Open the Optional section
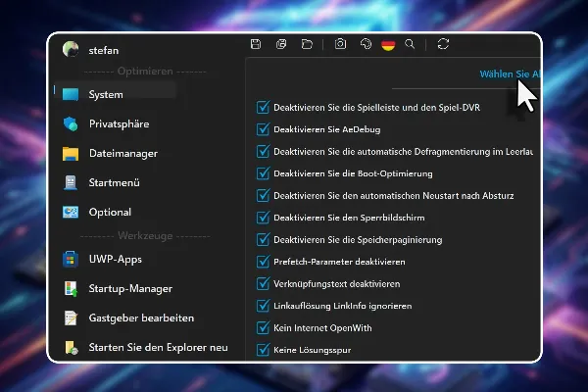The height and width of the screenshot is (392, 588). click(x=110, y=212)
